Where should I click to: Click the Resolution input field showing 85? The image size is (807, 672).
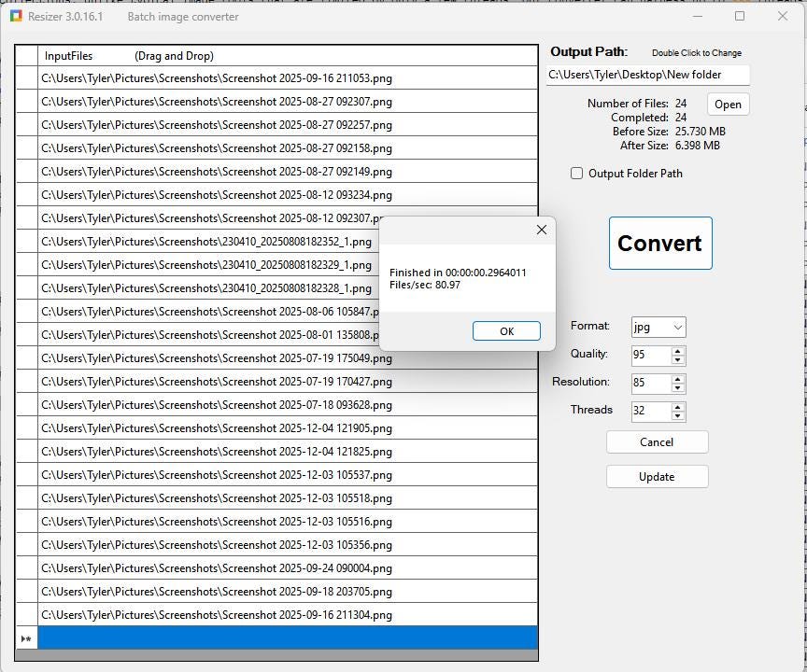click(652, 383)
